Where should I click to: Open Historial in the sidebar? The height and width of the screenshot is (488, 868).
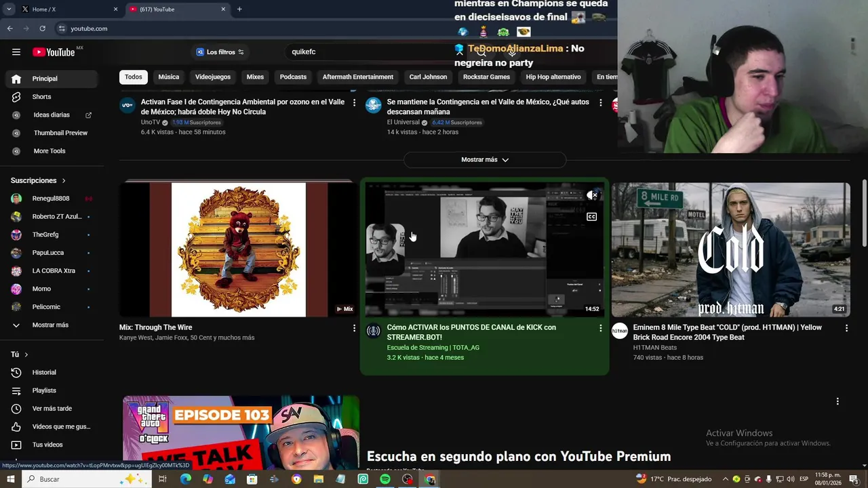(x=52, y=372)
